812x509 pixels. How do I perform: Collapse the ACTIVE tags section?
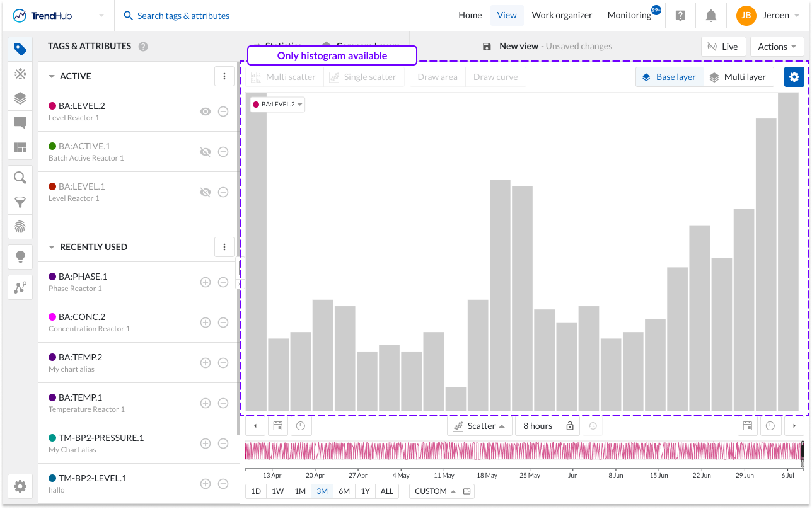[52, 76]
